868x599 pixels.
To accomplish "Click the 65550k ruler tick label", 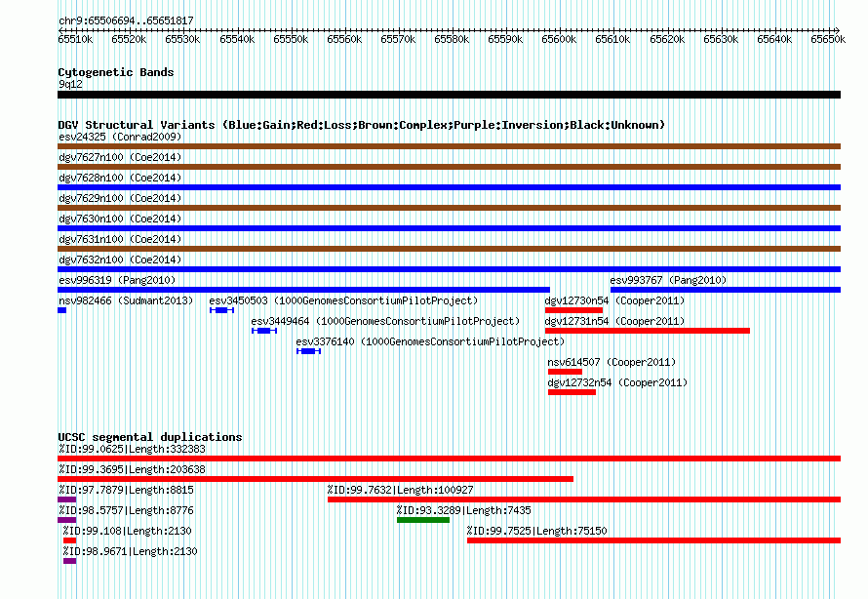I will [291, 39].
